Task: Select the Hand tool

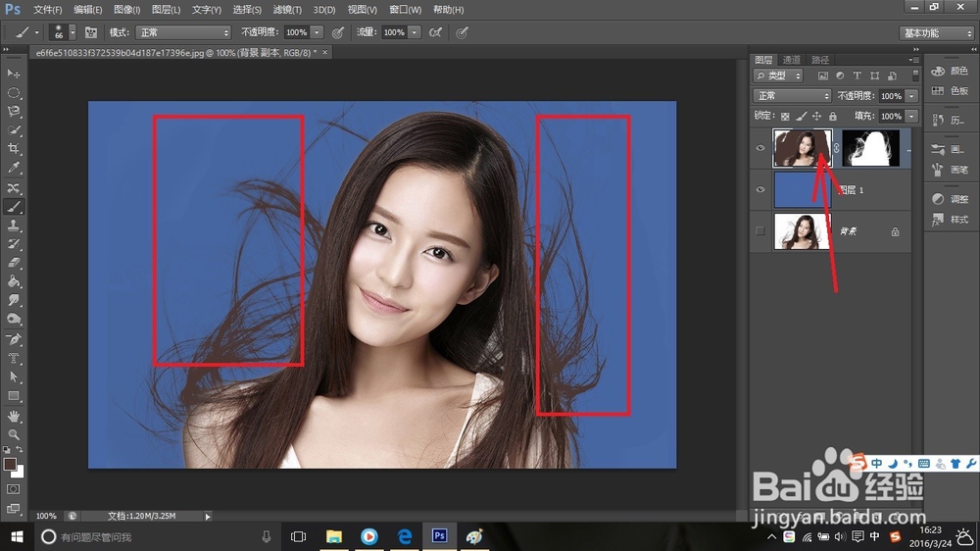Action: [14, 417]
